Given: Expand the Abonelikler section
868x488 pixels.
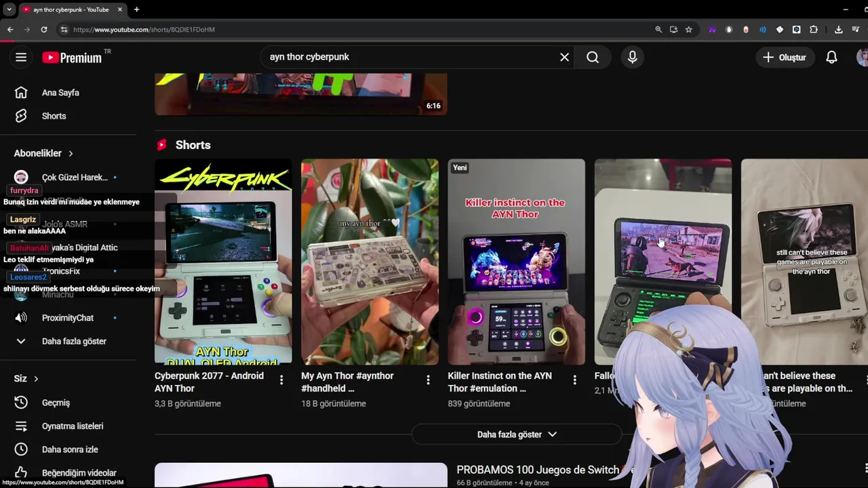Looking at the screenshot, I should [x=43, y=153].
